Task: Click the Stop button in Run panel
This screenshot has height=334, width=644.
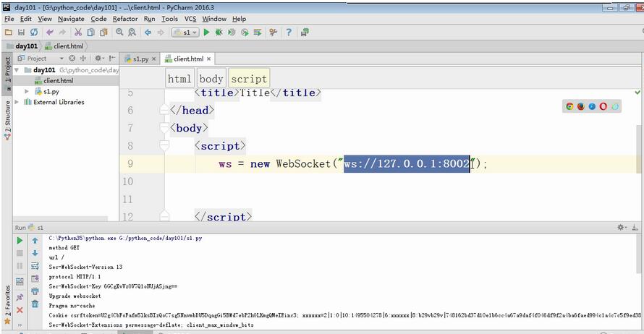Action: click(20, 253)
